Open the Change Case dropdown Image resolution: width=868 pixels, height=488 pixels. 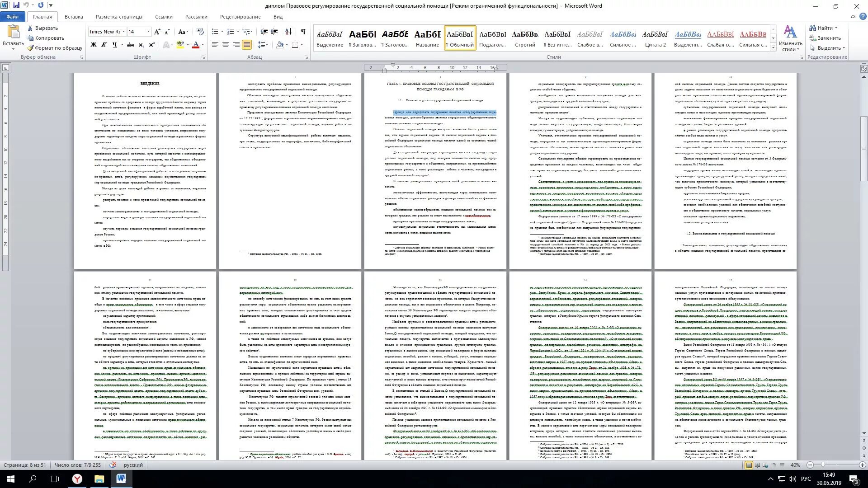(183, 32)
